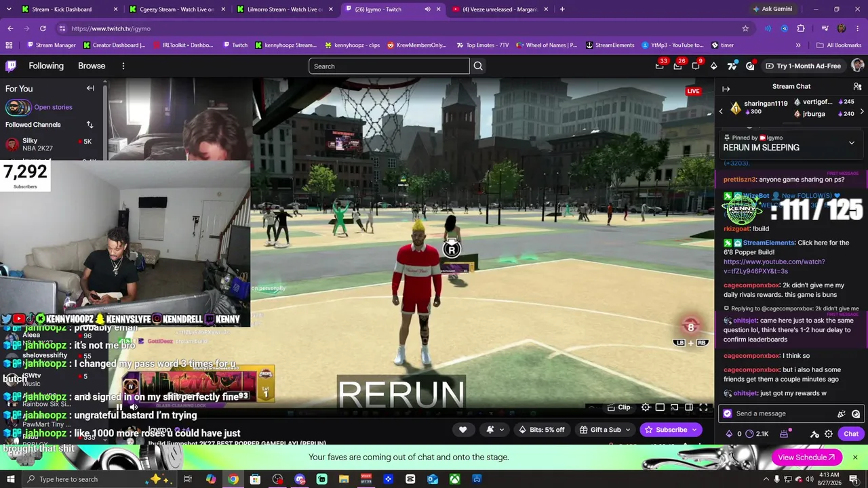
Task: Open Twitch search with the magnifier button
Action: click(478, 66)
